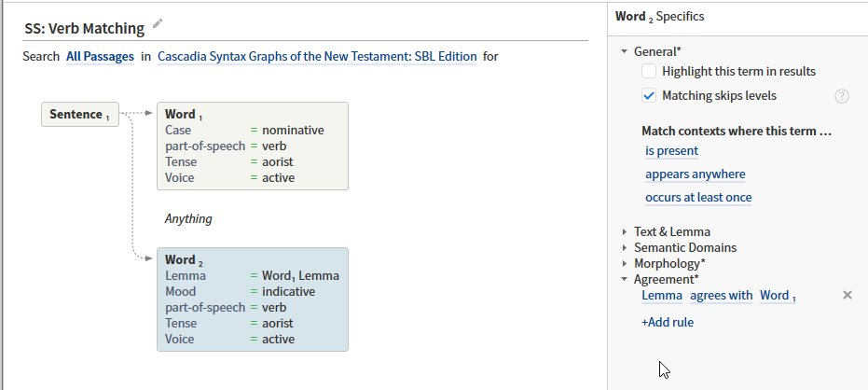Select the Sentence 1 node
The image size is (868, 390).
pyautogui.click(x=80, y=114)
